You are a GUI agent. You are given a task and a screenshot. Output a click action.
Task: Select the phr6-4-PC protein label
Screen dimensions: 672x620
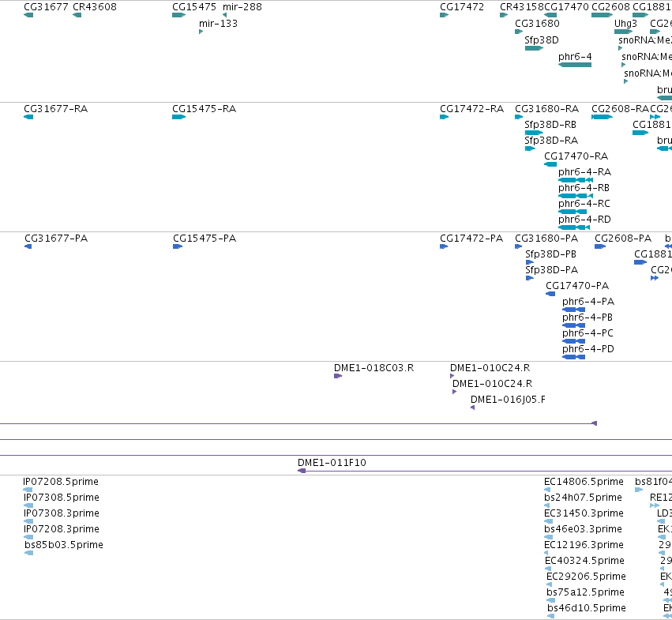[x=588, y=333]
